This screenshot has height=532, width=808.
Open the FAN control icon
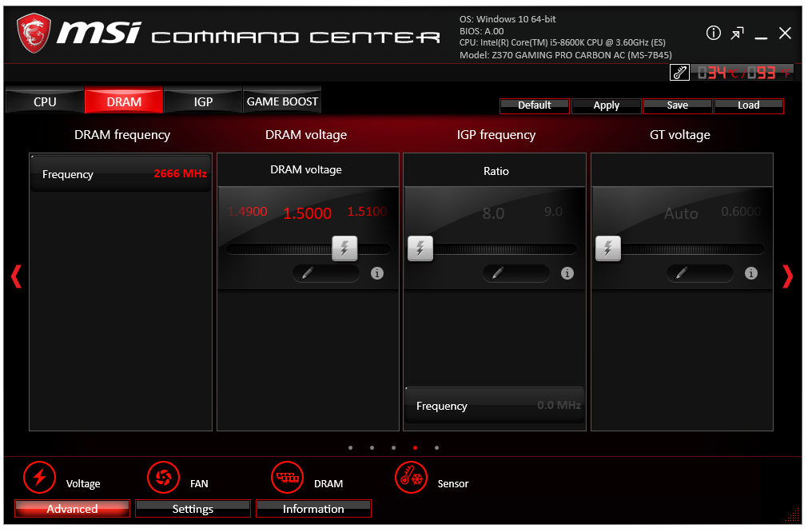click(x=163, y=478)
